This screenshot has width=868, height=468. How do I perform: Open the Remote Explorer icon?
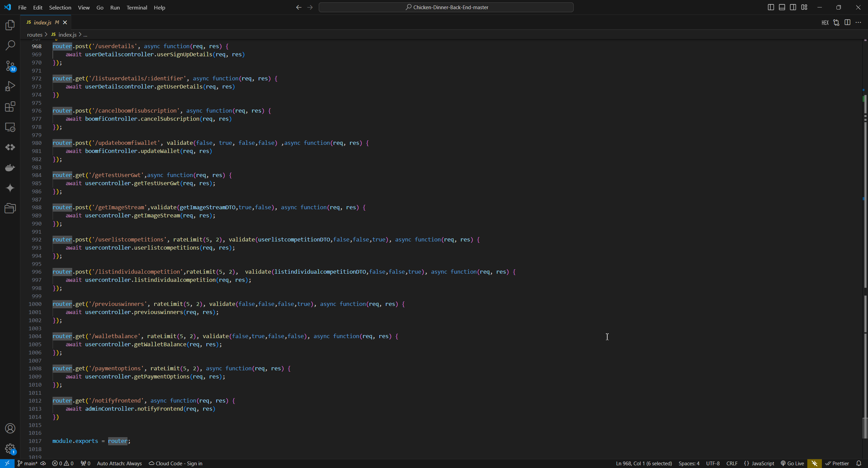pos(10,127)
